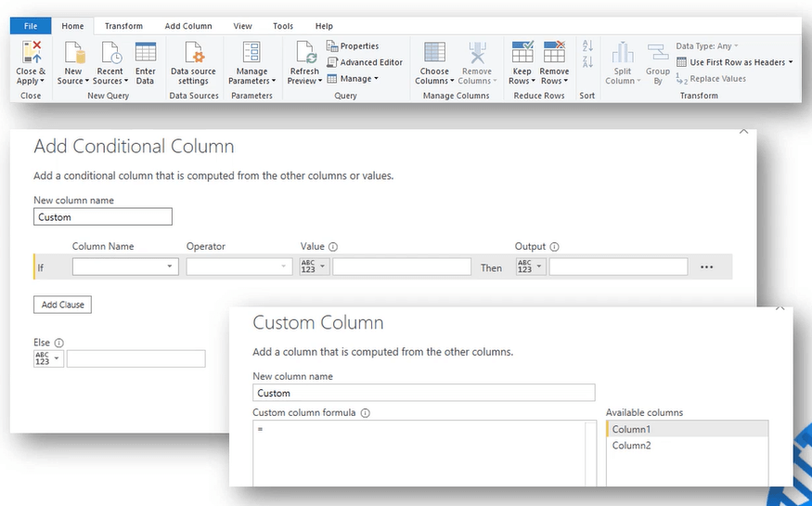Click the Split Column icon

tap(623, 52)
